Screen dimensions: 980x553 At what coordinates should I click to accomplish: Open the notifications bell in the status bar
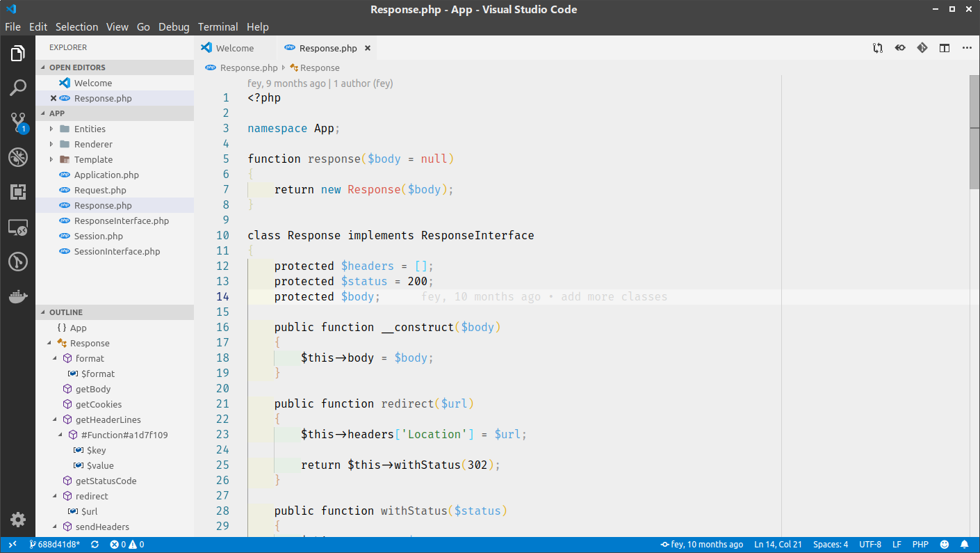965,544
